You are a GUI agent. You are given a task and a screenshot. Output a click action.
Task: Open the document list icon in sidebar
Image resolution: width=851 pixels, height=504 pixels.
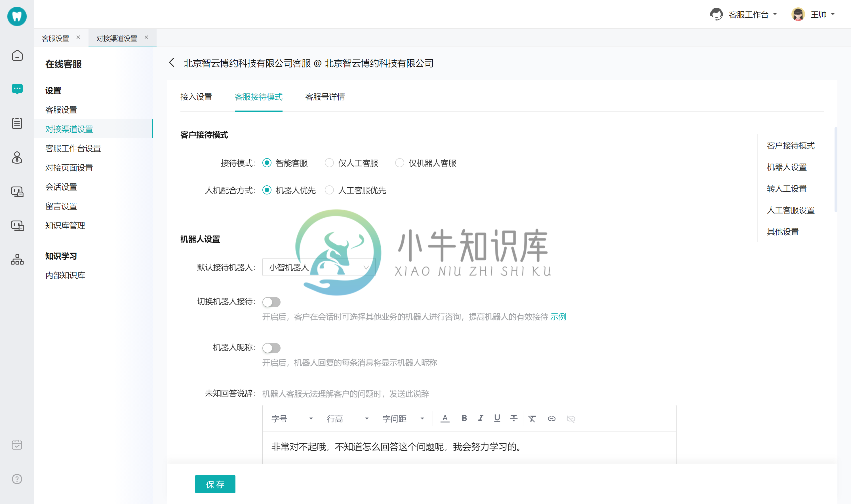click(x=17, y=123)
